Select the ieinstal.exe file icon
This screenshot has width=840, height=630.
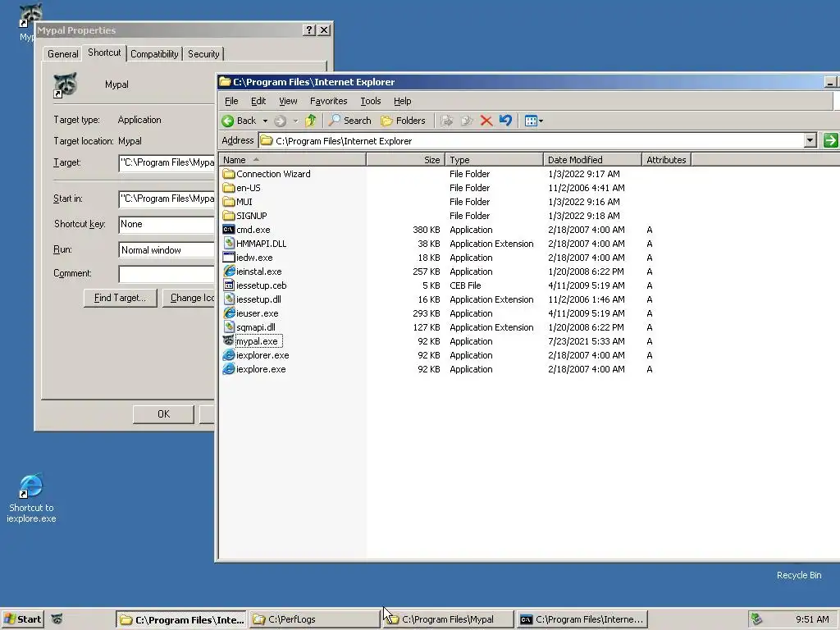(x=229, y=272)
